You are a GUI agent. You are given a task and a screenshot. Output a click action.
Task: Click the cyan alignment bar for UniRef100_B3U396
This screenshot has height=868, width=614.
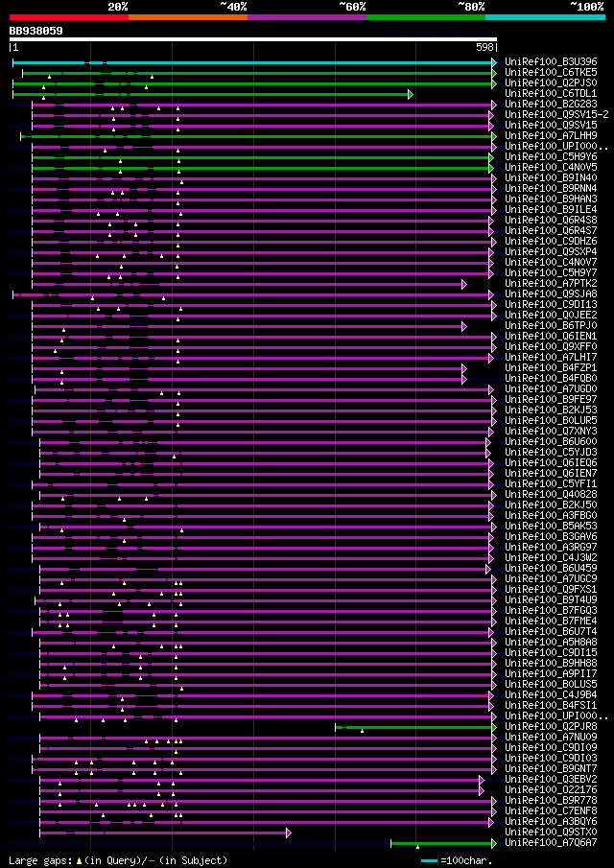tap(252, 62)
